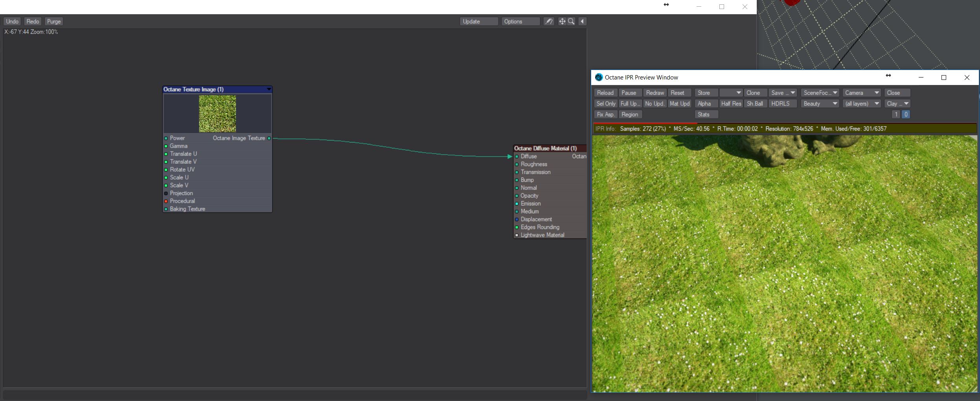Click the Power input socket on Texture Image node
980x401 pixels.
(166, 139)
